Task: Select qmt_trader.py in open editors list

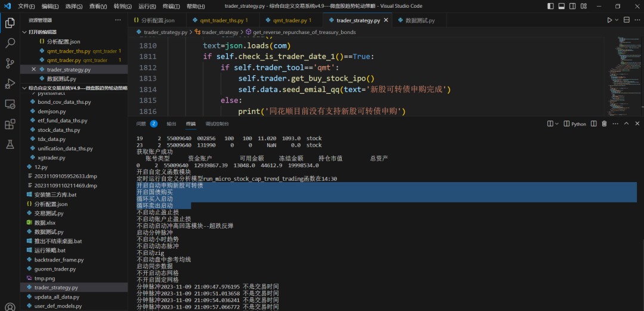Action: click(74, 60)
